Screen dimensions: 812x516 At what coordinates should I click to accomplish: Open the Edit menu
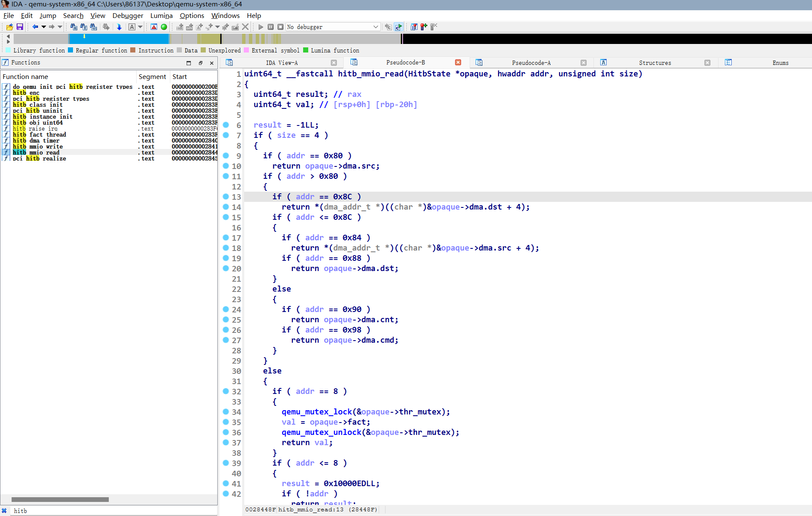pyautogui.click(x=27, y=16)
